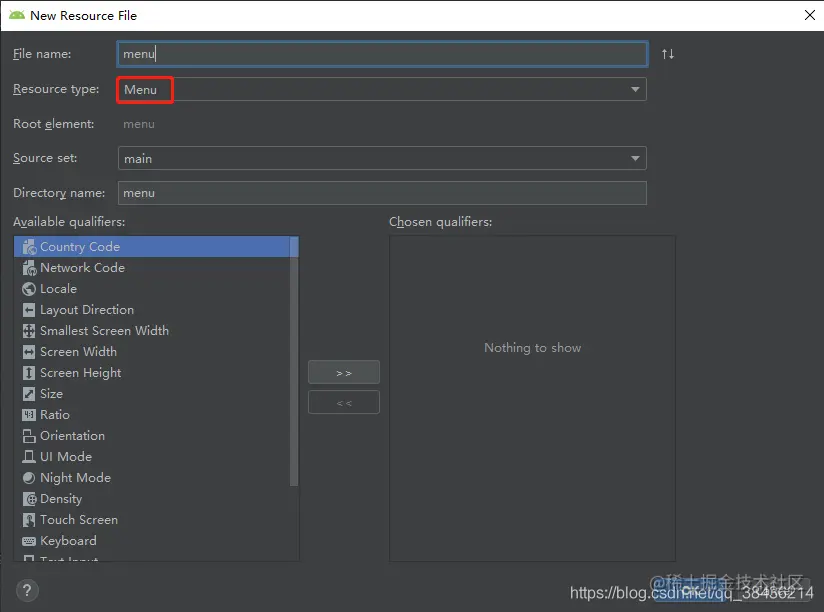Image resolution: width=824 pixels, height=612 pixels.
Task: Click the Source set label
Action: pos(45,158)
